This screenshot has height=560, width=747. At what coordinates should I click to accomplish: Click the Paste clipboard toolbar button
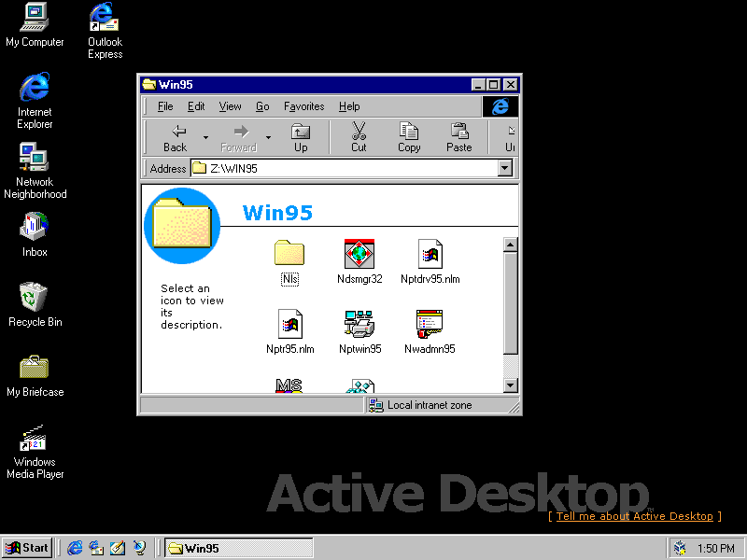[x=459, y=137]
